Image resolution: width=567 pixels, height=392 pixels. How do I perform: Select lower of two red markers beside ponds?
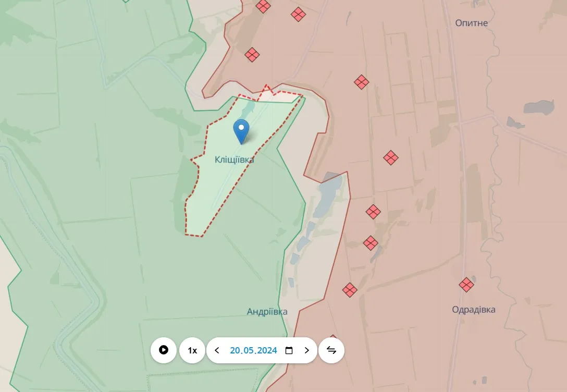tap(371, 243)
